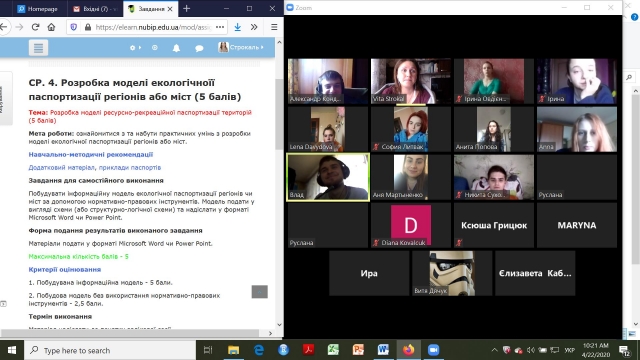Open the Firefox downloads arrow
This screenshot has height=360, width=640.
coord(238,27)
